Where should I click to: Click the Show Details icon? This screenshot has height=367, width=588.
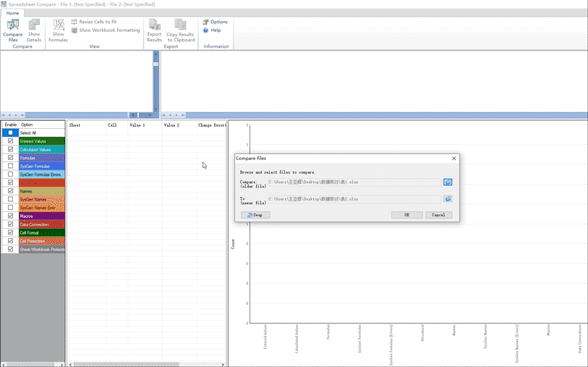[x=34, y=30]
